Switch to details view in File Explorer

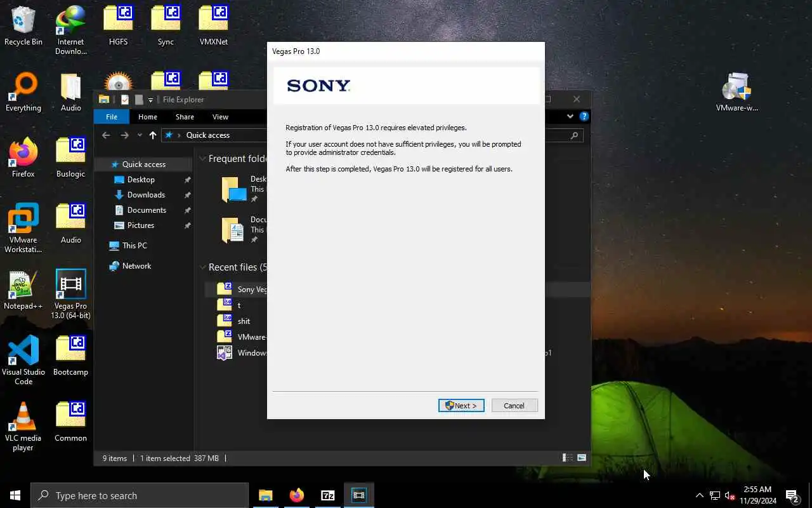[568, 458]
